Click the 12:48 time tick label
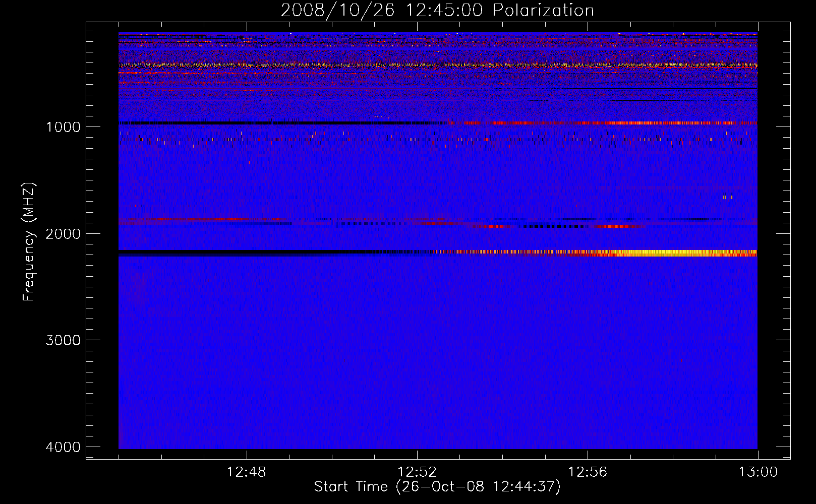Viewport: 816px width, 504px height. coord(247,472)
